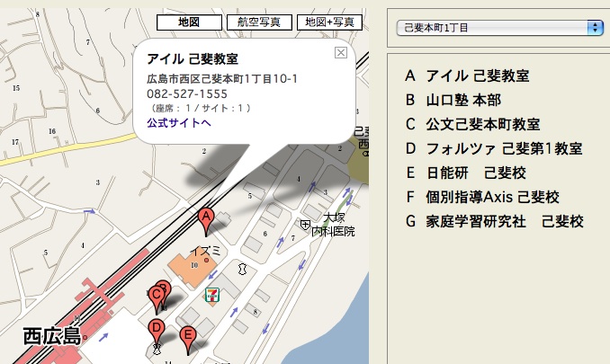Screen dimensions: 610x364
Task: Open the 己斐本町1丁目 area dropdown
Action: [x=499, y=28]
